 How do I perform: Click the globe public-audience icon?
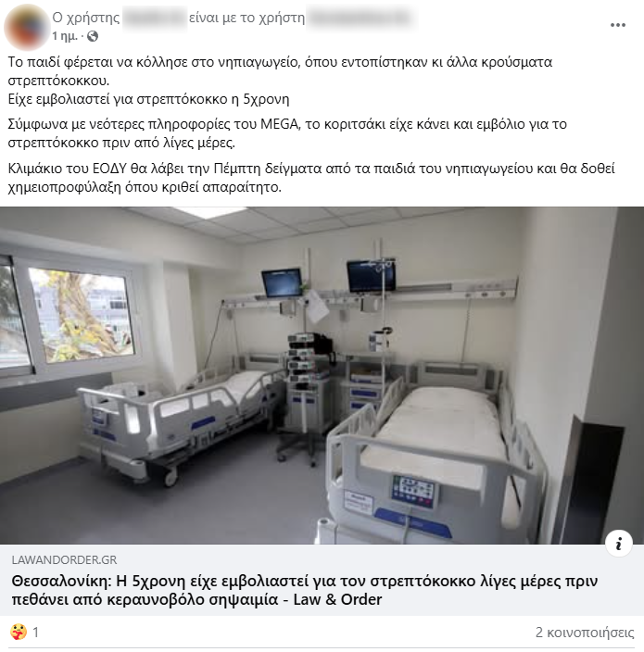pyautogui.click(x=93, y=37)
